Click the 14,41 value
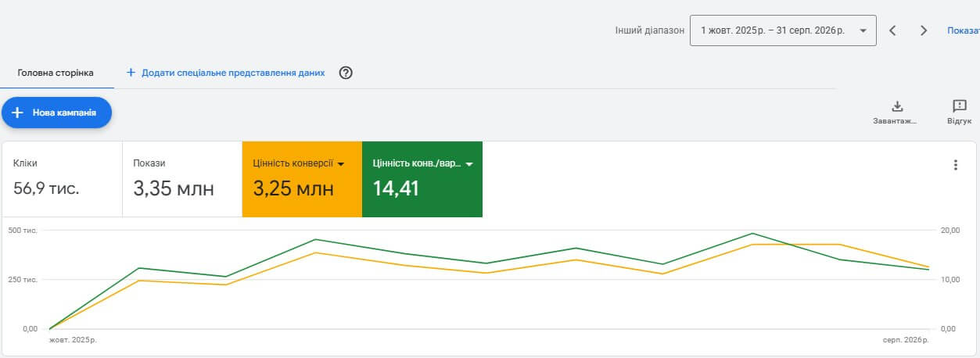This screenshot has height=358, width=980. click(396, 188)
